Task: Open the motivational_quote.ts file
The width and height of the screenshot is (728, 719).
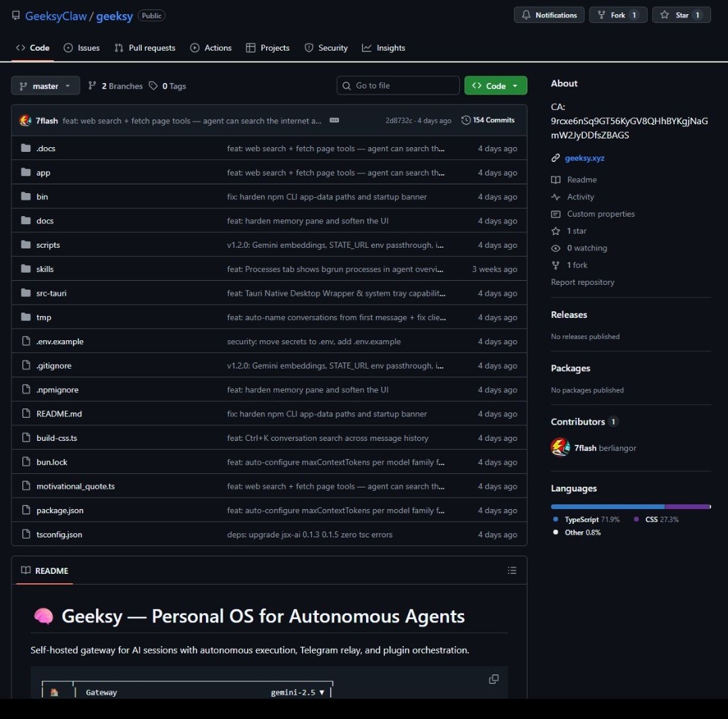Action: (x=75, y=486)
